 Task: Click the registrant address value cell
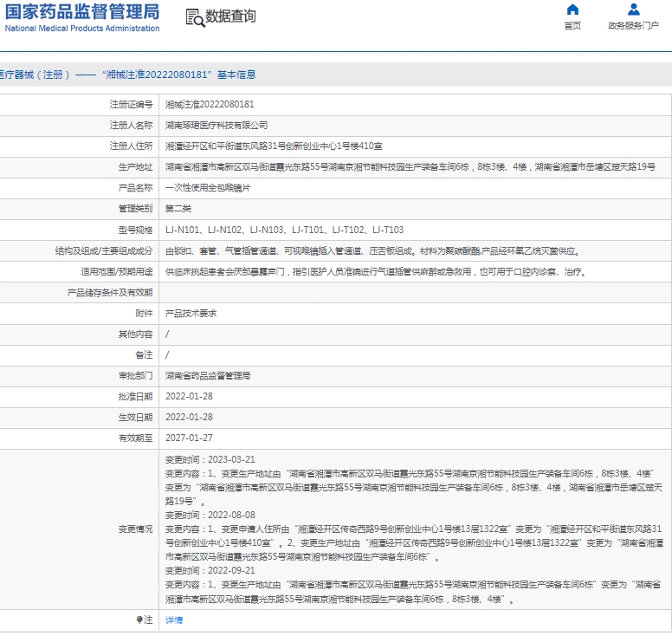click(x=415, y=146)
